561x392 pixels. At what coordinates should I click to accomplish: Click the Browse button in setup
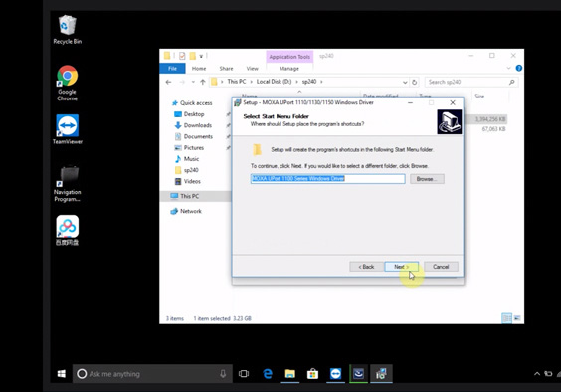(427, 179)
